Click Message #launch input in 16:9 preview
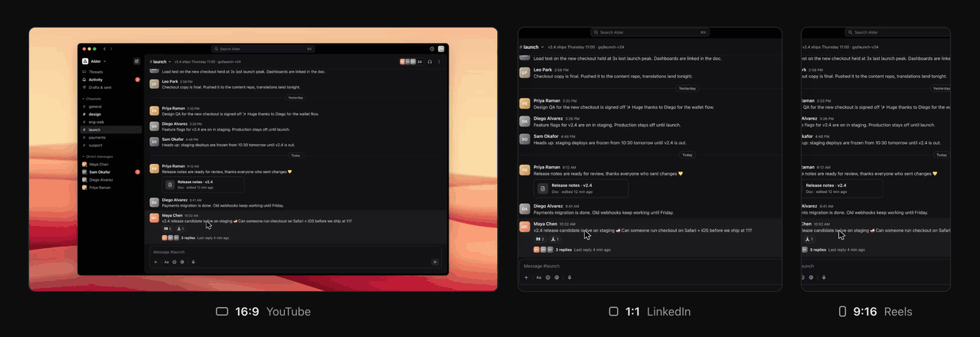Viewport: 980px width, 337px height. pyautogui.click(x=296, y=252)
